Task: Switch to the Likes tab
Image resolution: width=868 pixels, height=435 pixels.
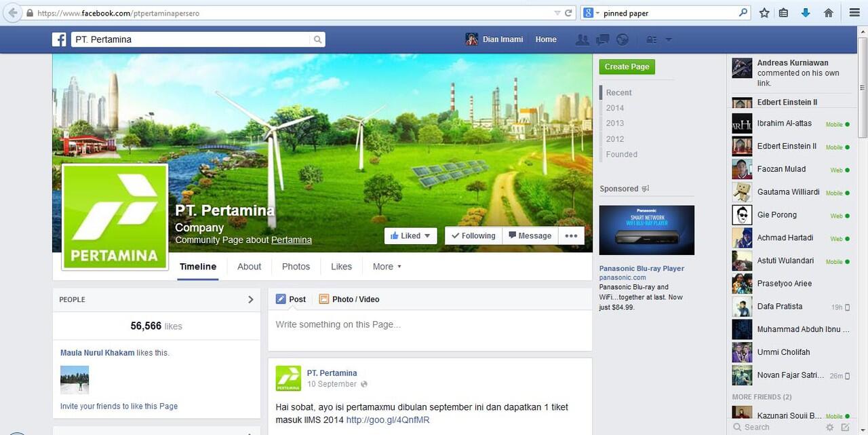Action: pyautogui.click(x=341, y=267)
